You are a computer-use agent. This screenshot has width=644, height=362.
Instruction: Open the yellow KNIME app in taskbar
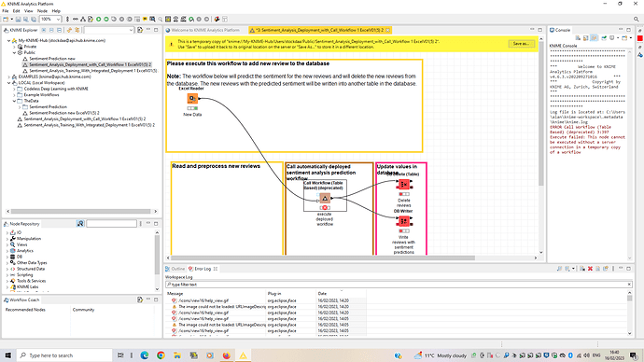pos(244,355)
